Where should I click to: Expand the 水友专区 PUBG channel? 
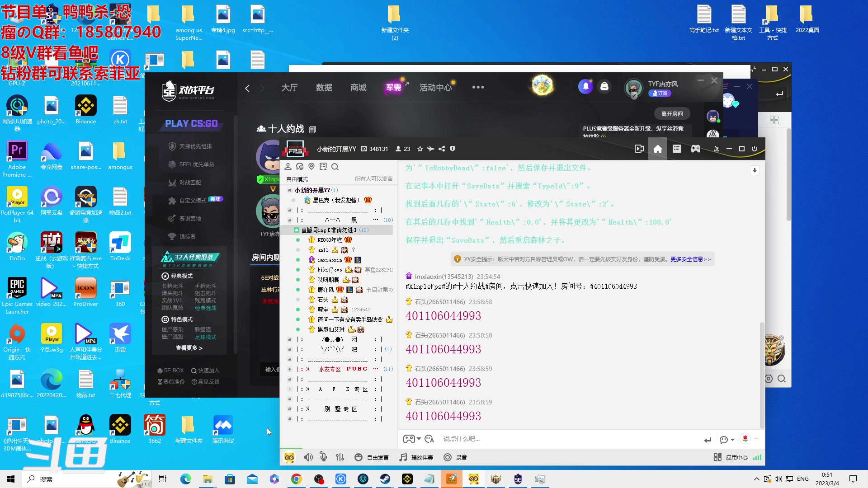tap(290, 369)
